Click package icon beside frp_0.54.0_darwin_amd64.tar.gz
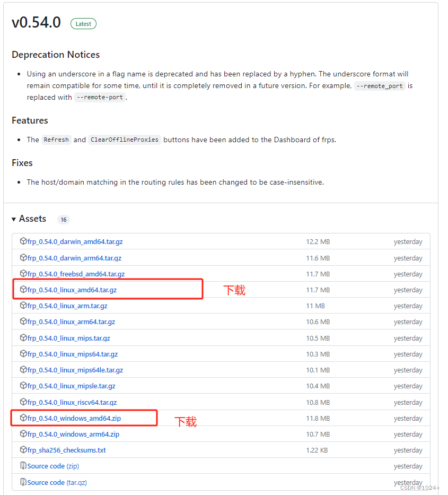 (x=23, y=241)
